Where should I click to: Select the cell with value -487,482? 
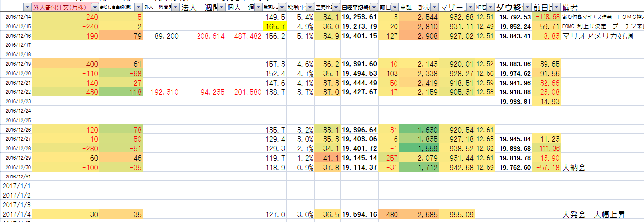click(x=243, y=36)
